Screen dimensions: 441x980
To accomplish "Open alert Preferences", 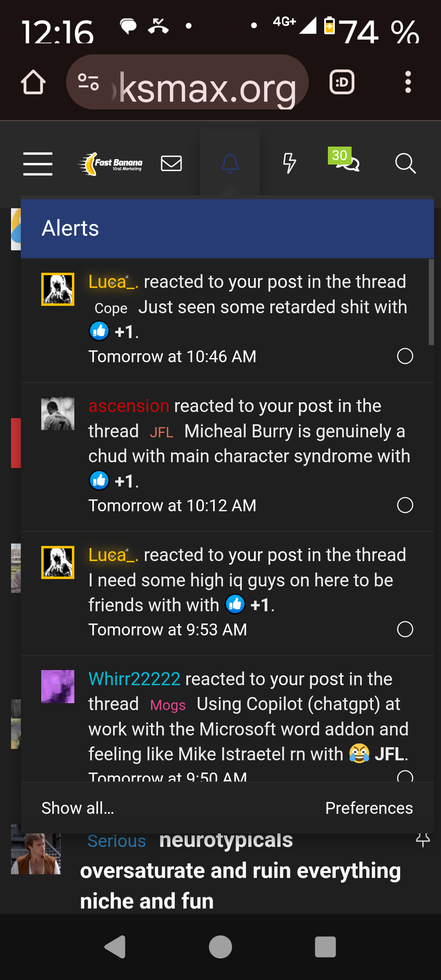I will click(369, 808).
